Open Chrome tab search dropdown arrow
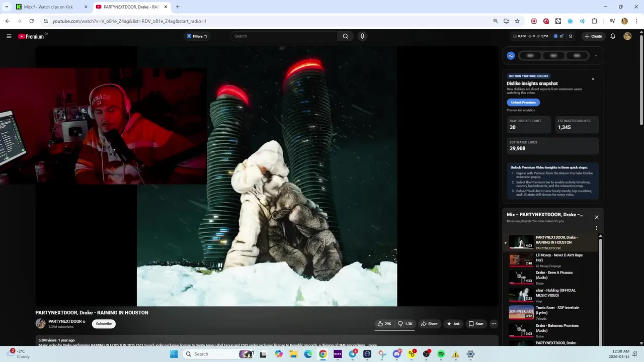 pyautogui.click(x=7, y=7)
